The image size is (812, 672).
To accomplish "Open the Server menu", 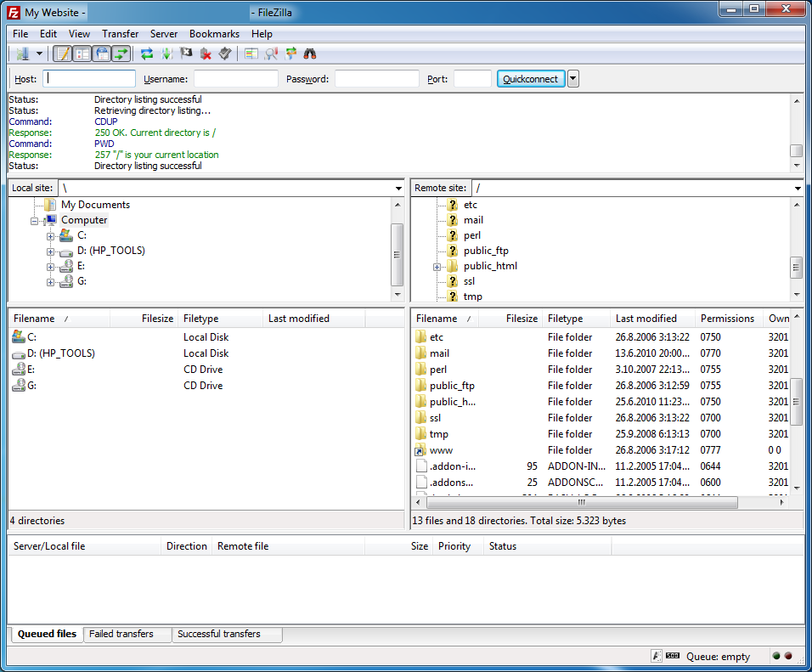I will [x=164, y=34].
